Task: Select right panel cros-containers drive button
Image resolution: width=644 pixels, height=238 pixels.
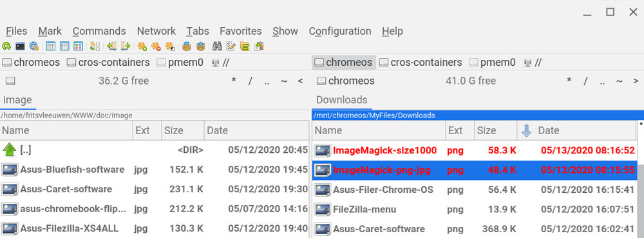Action: click(x=421, y=63)
